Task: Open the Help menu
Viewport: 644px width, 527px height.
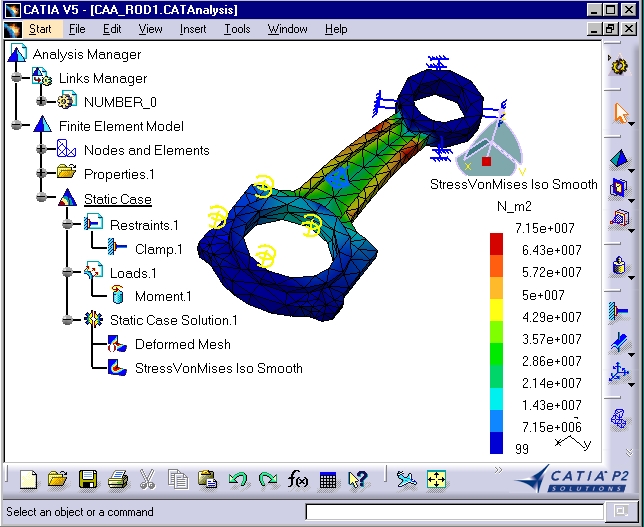Action: point(336,29)
